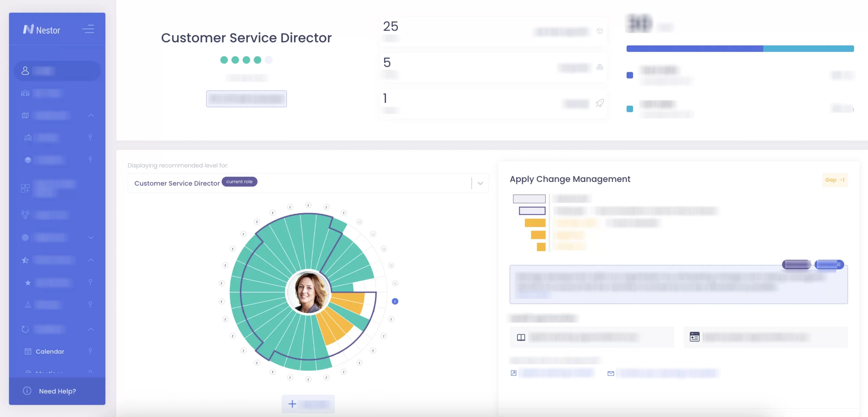Select the highlighted blue marker on the radar chart
868x417 pixels.
[x=395, y=301]
